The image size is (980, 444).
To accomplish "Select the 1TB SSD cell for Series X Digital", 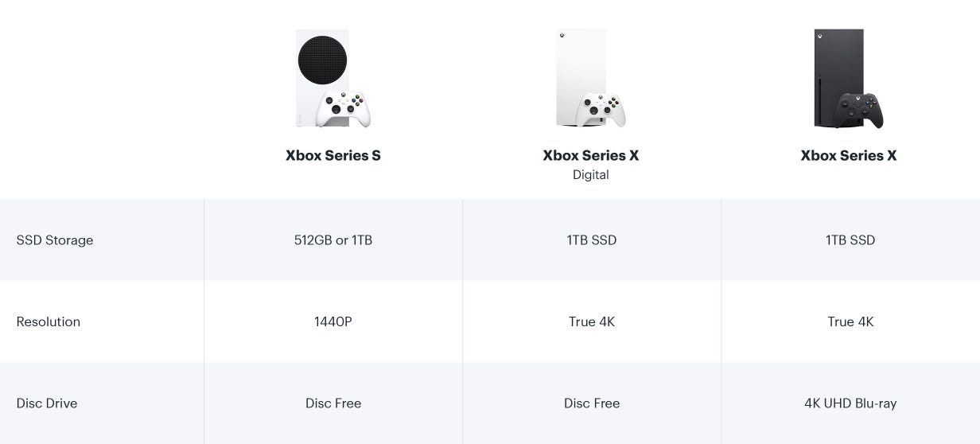I will pos(592,240).
